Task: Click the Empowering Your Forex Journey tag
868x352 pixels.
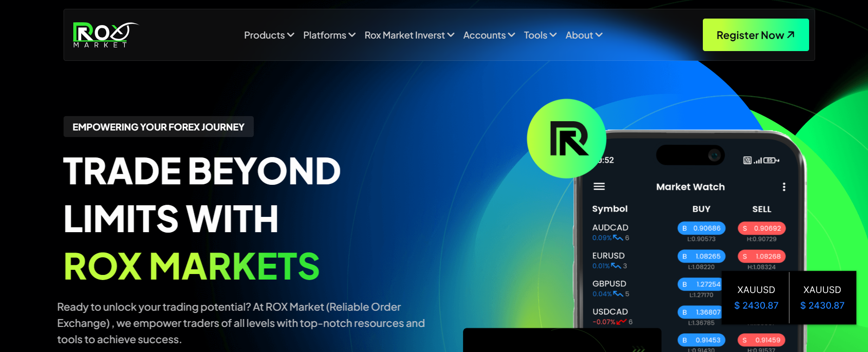Action: (x=158, y=127)
